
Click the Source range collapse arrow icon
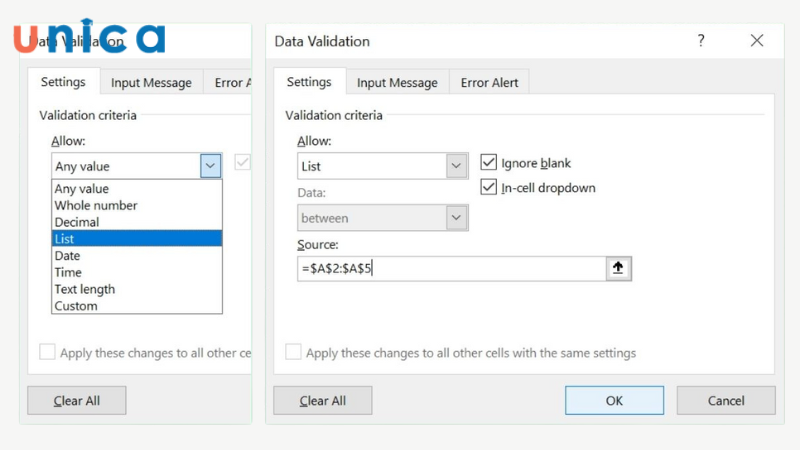pyautogui.click(x=619, y=268)
